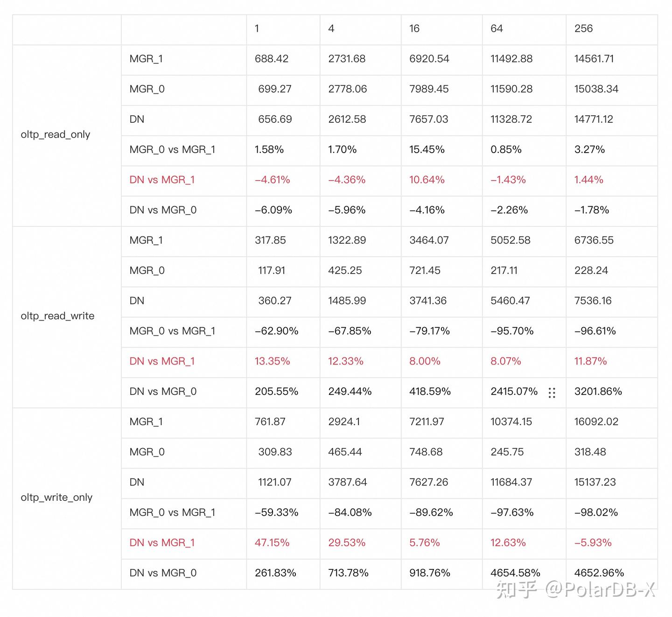Click the oltp_read_write group label
This screenshot has height=617, width=672.
57,316
